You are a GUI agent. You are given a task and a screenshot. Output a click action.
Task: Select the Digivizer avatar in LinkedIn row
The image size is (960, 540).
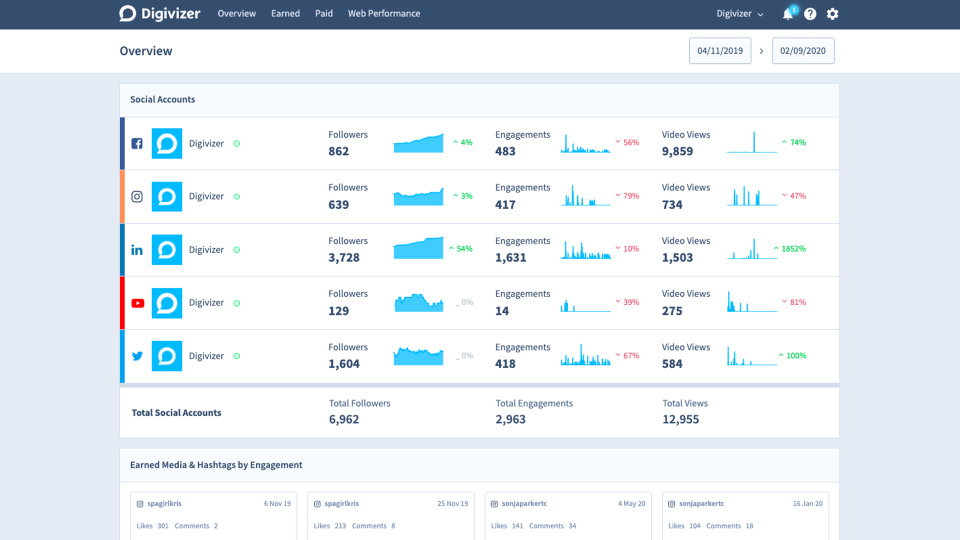tap(167, 250)
